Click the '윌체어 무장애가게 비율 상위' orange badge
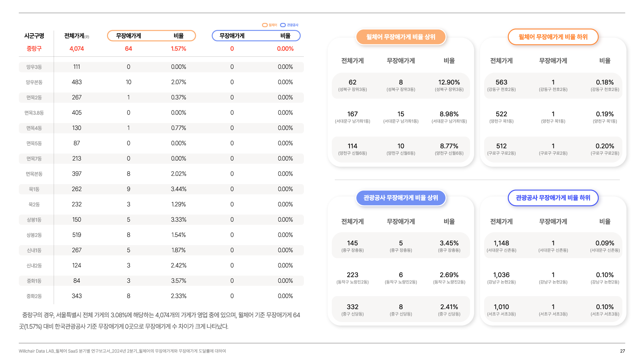The image size is (644, 363). pyautogui.click(x=400, y=37)
